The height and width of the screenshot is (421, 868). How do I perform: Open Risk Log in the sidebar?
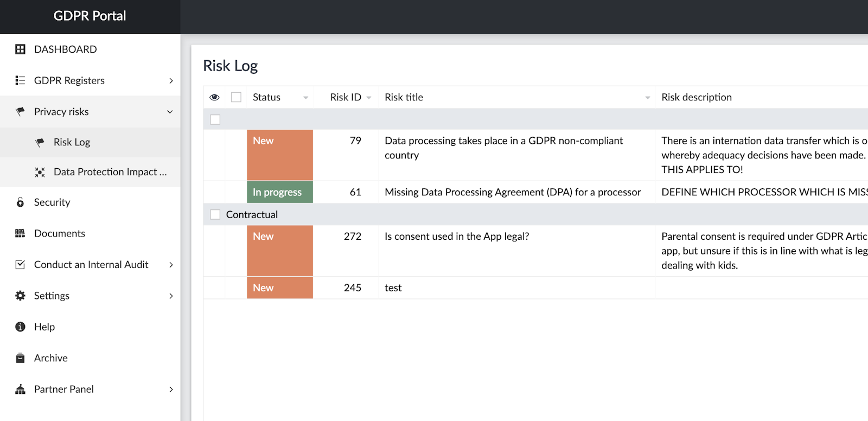click(x=72, y=142)
